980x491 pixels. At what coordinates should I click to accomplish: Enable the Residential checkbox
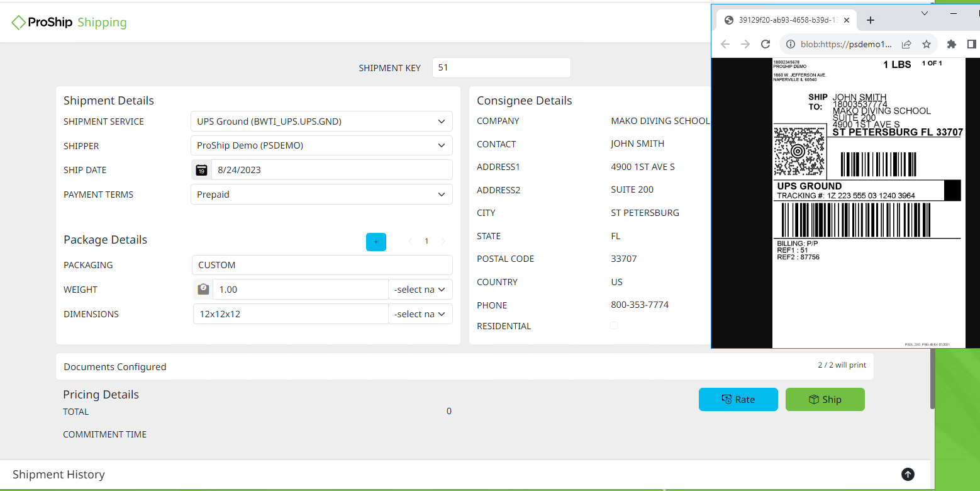click(x=614, y=325)
